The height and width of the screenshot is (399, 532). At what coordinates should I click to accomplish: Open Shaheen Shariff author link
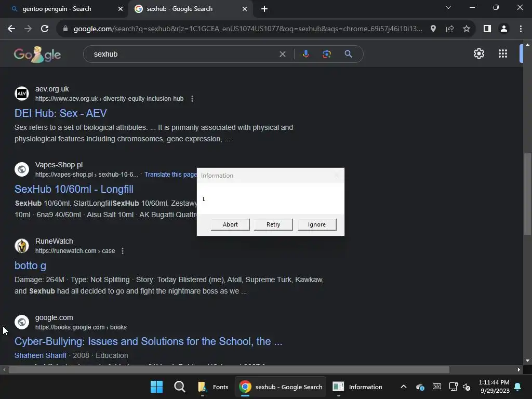41,355
